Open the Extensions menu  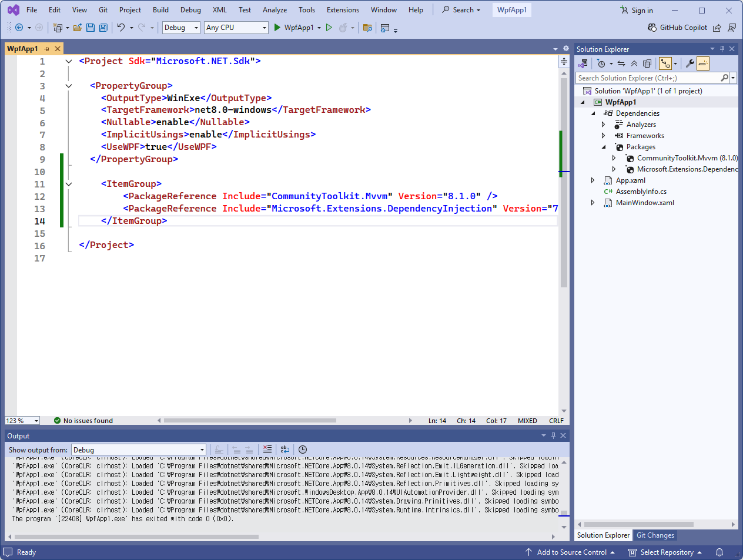(343, 10)
